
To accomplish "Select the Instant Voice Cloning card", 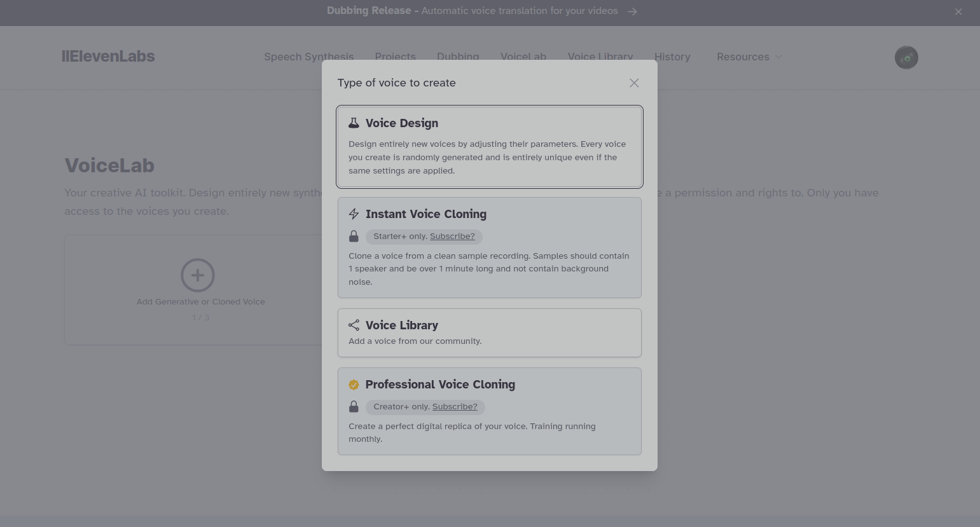I will pos(490,247).
